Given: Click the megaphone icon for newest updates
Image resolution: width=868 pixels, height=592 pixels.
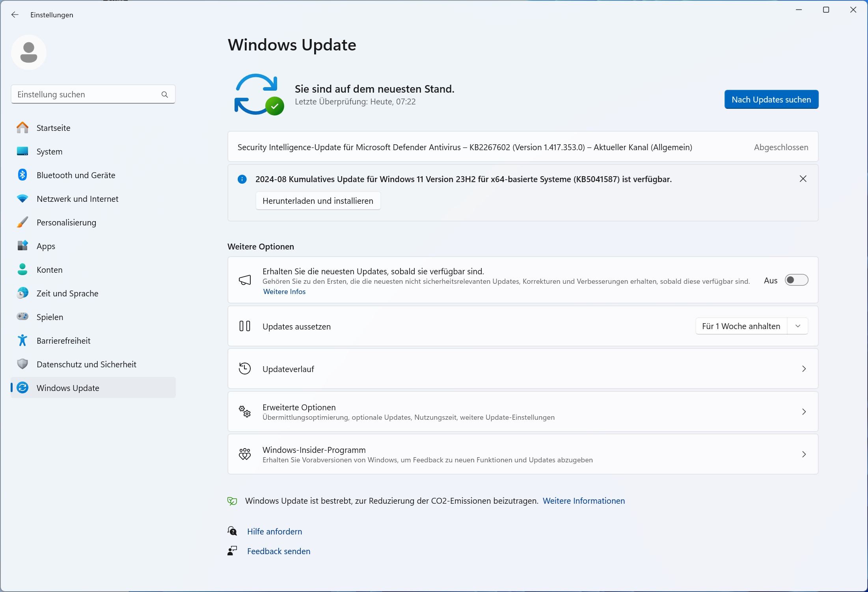Looking at the screenshot, I should (245, 280).
